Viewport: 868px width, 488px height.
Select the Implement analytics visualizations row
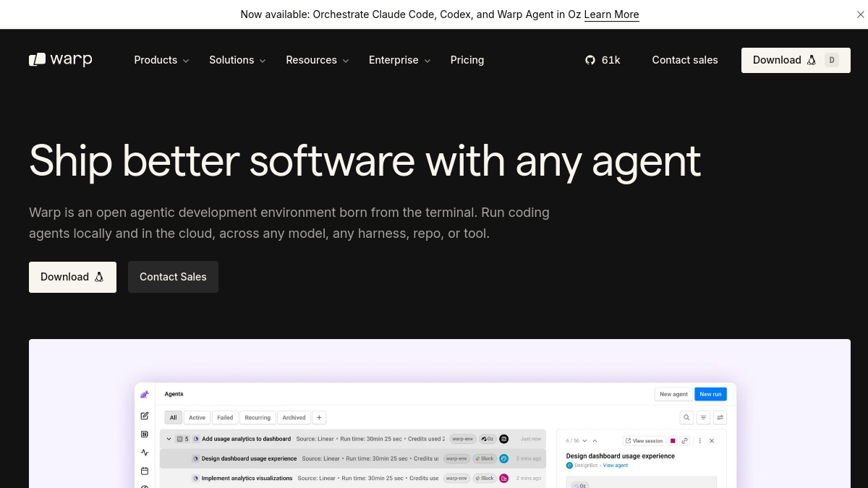pyautogui.click(x=353, y=478)
